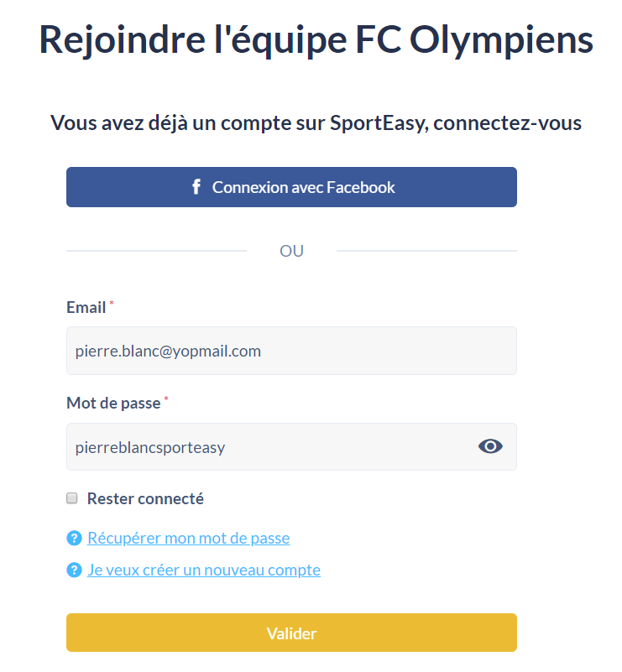Click the 'Rejoindre l'équipe FC Olympiens' heading

click(316, 40)
